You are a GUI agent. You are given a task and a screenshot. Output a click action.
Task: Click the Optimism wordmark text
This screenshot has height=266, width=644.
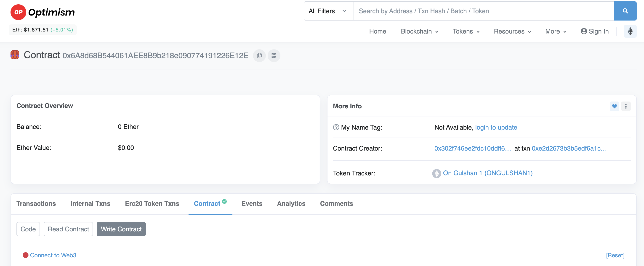tap(51, 13)
